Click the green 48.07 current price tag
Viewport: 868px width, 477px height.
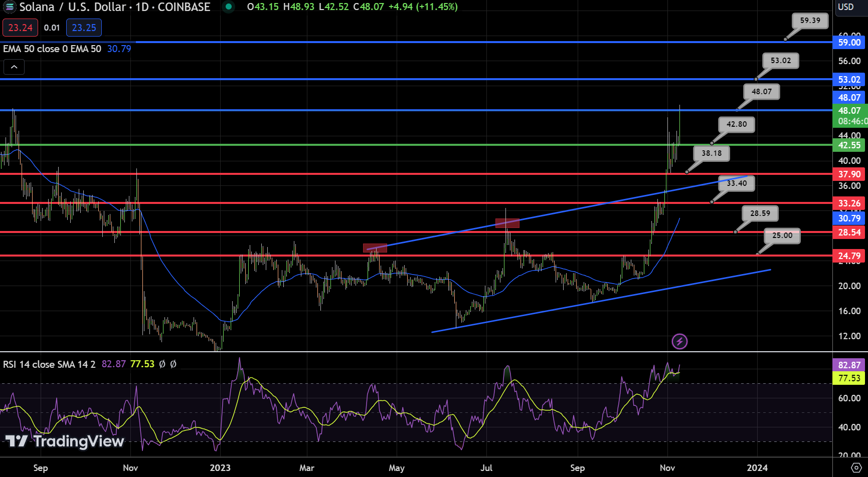[x=849, y=111]
